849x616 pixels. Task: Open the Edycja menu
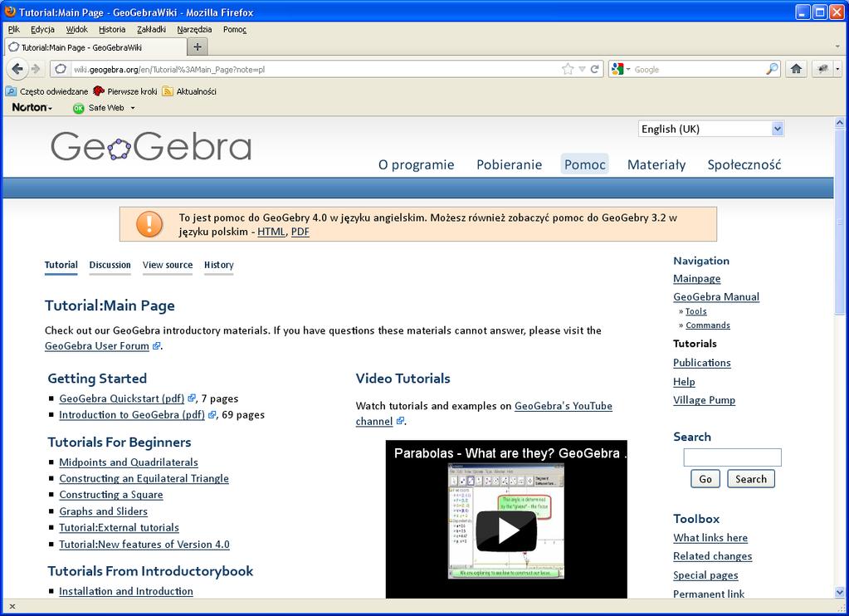click(42, 29)
